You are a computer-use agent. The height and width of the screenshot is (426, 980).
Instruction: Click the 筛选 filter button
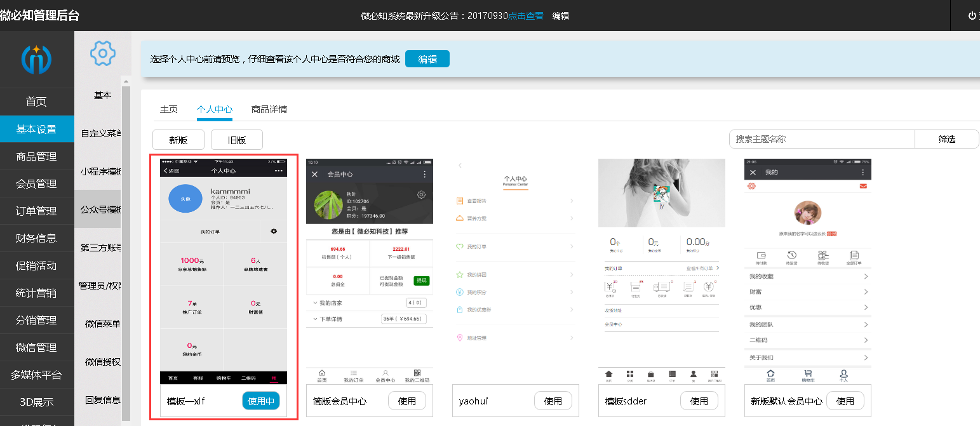(x=946, y=139)
